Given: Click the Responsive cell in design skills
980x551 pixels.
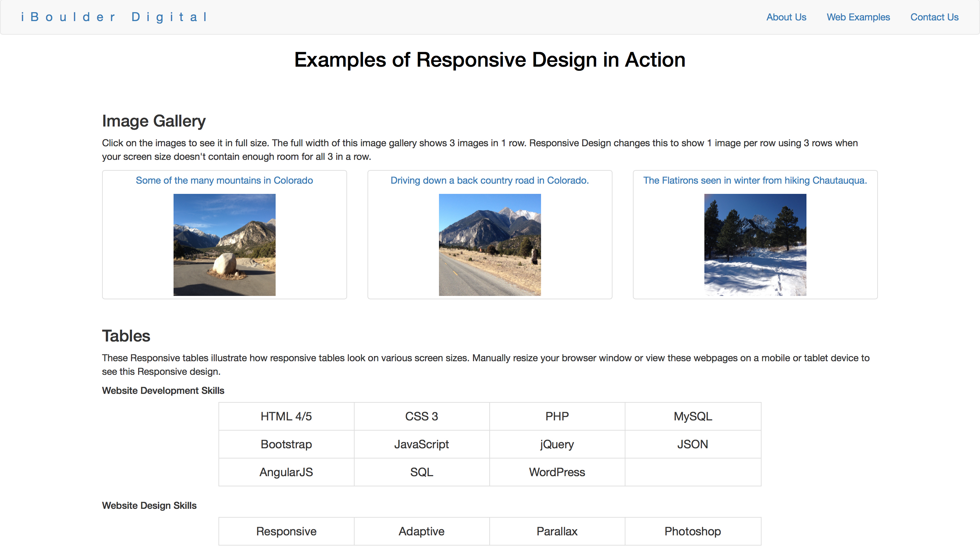Looking at the screenshot, I should (286, 531).
